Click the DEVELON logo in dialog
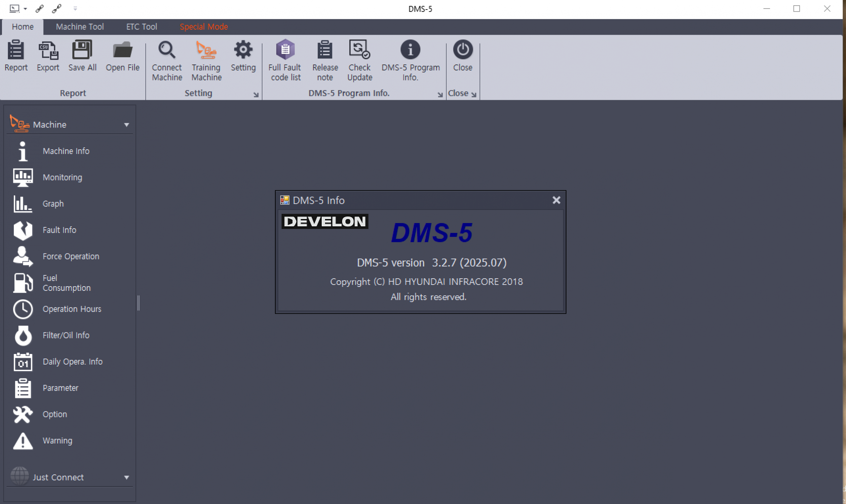 (325, 221)
